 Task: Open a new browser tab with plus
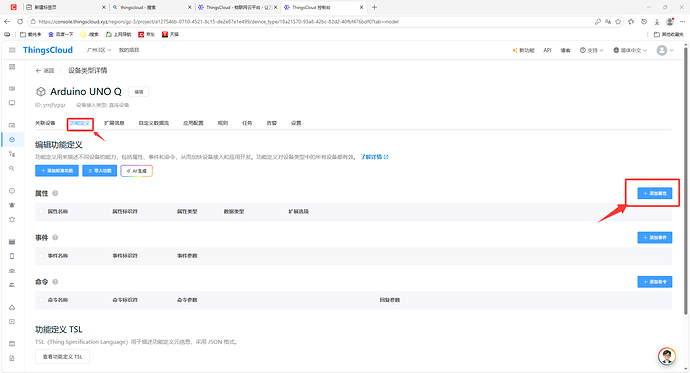click(x=374, y=7)
